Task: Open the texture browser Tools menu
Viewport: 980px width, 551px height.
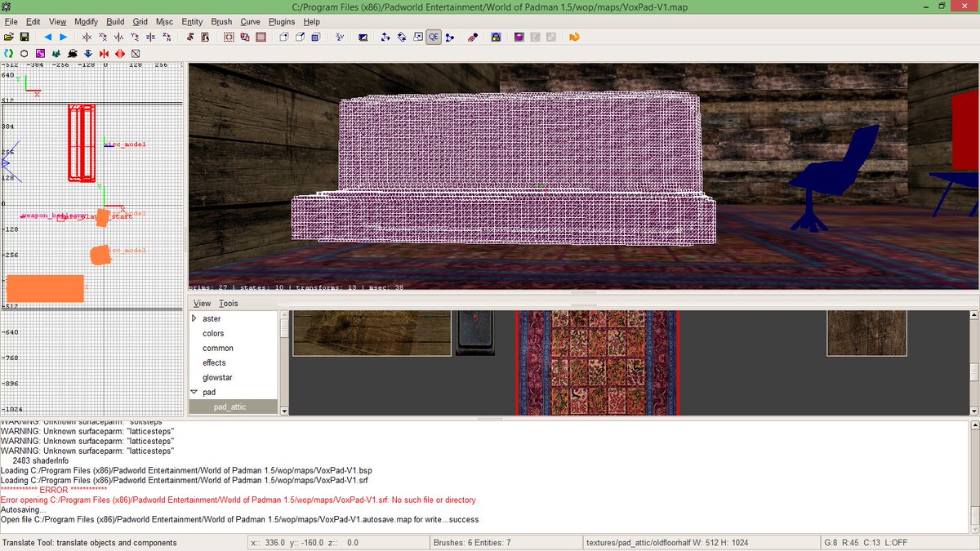Action: [x=229, y=303]
